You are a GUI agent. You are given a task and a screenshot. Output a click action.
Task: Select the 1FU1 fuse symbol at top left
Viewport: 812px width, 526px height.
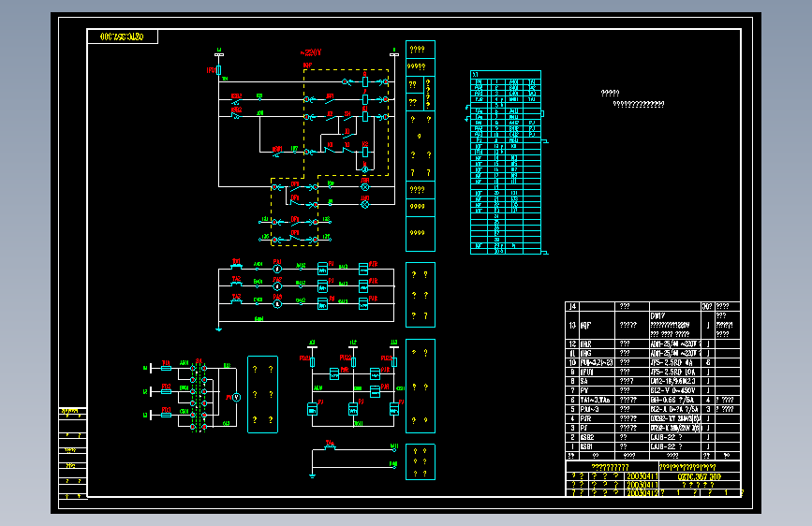click(x=218, y=70)
